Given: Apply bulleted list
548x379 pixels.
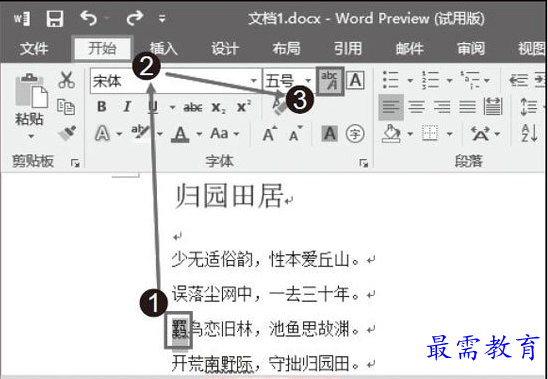Looking at the screenshot, I should pyautogui.click(x=391, y=80).
